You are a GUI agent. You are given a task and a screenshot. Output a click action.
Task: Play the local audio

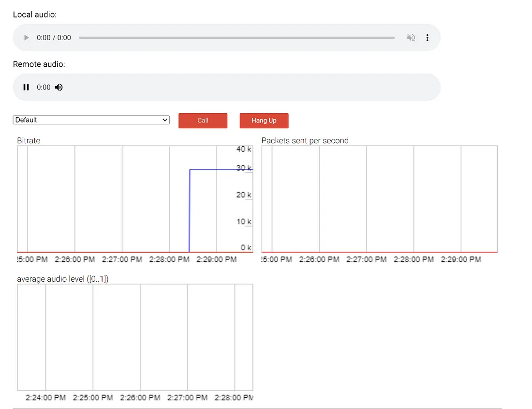[27, 38]
